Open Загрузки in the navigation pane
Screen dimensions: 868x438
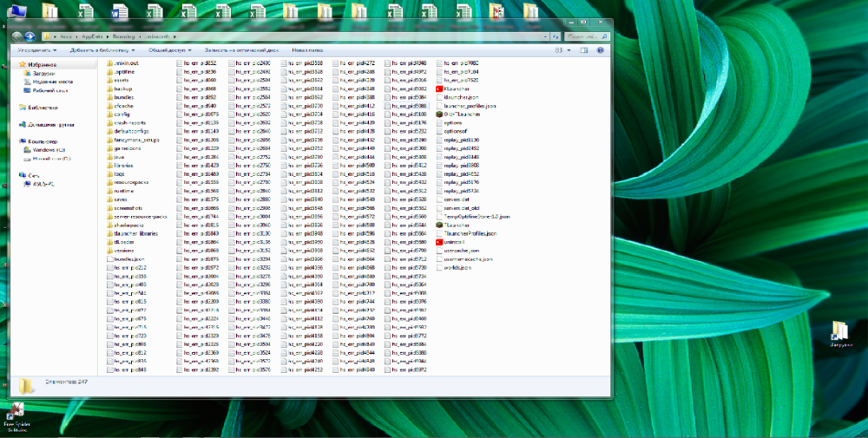(43, 73)
